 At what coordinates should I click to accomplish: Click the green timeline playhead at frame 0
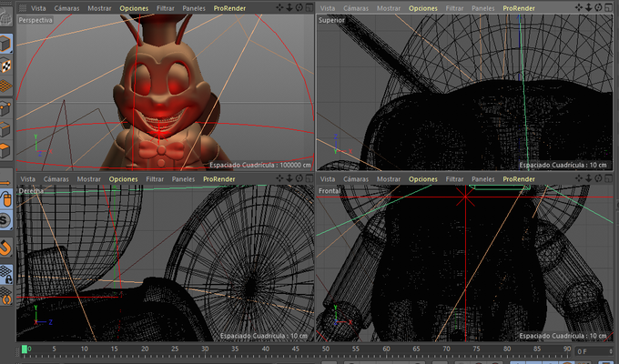(25, 349)
